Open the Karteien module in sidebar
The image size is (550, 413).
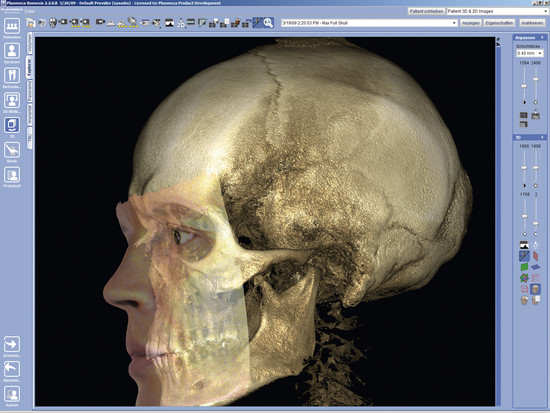pyautogui.click(x=12, y=51)
